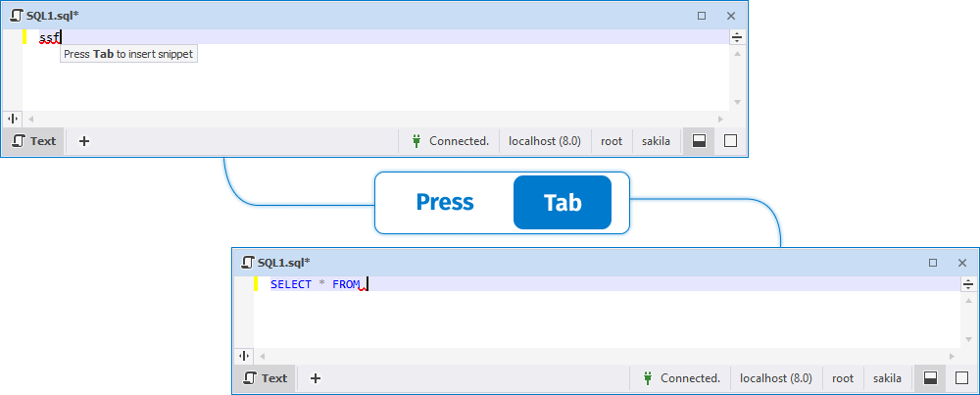Click the 'Press Tab to insert snippet' tooltip
This screenshot has height=395, width=980.
(128, 54)
